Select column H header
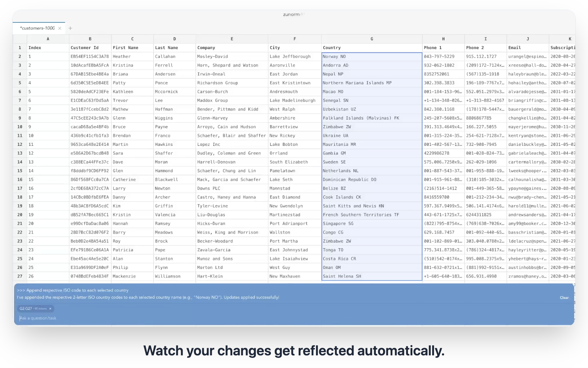Viewport: 588px width, 368px height. pos(443,39)
